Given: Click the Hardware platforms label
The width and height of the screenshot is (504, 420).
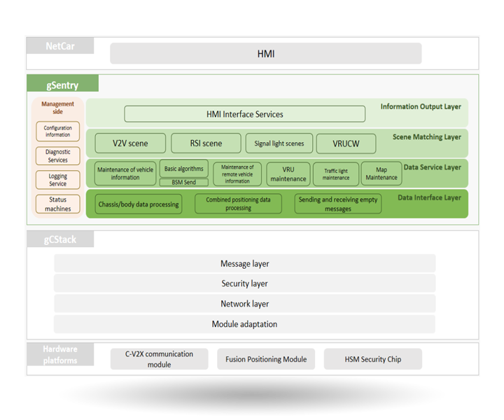Looking at the screenshot, I should coord(60,354).
